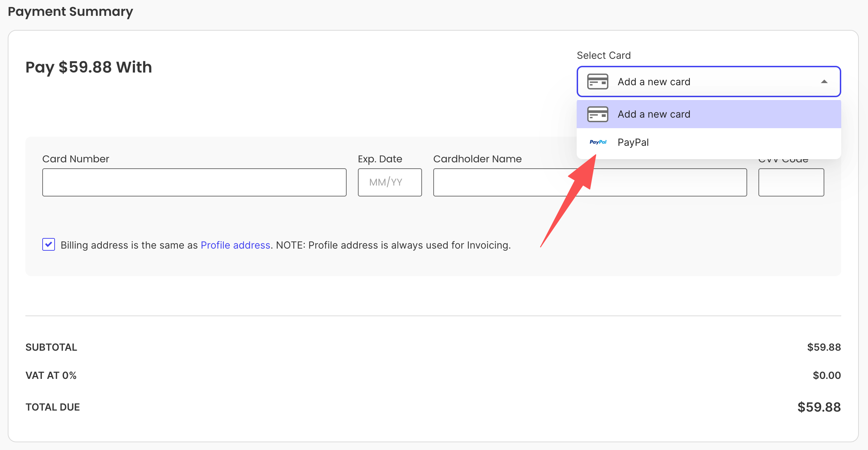Click the MM/YY expiration date field

coord(390,182)
